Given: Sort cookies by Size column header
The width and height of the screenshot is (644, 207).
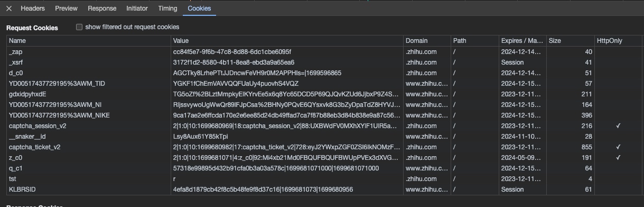Looking at the screenshot, I should [570, 41].
